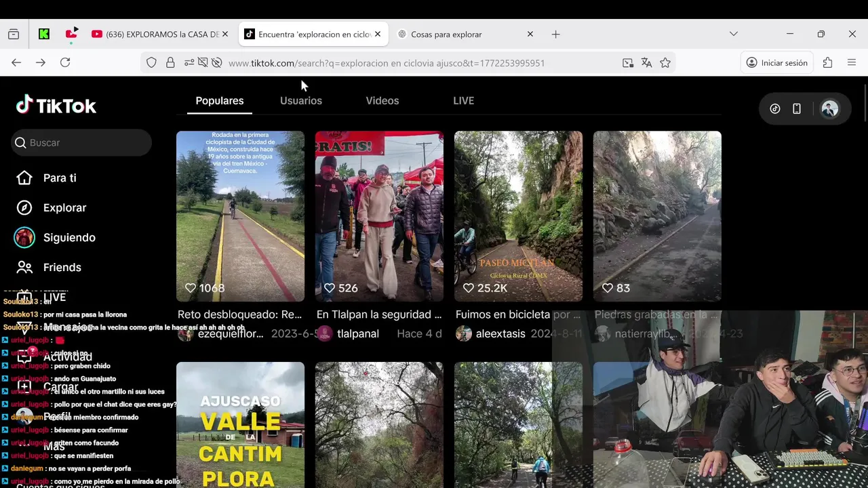Go forward to the next page
The image size is (868, 488).
41,63
